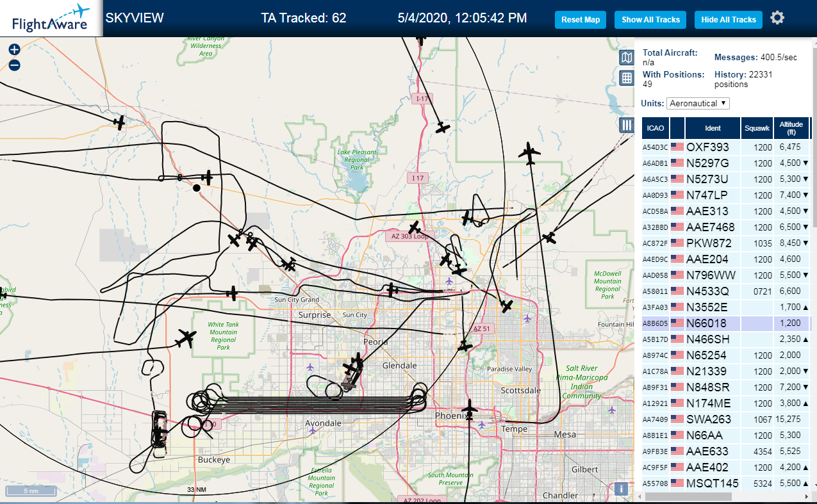This screenshot has height=504, width=817.
Task: Select N796WW from the table
Action: coord(726,275)
